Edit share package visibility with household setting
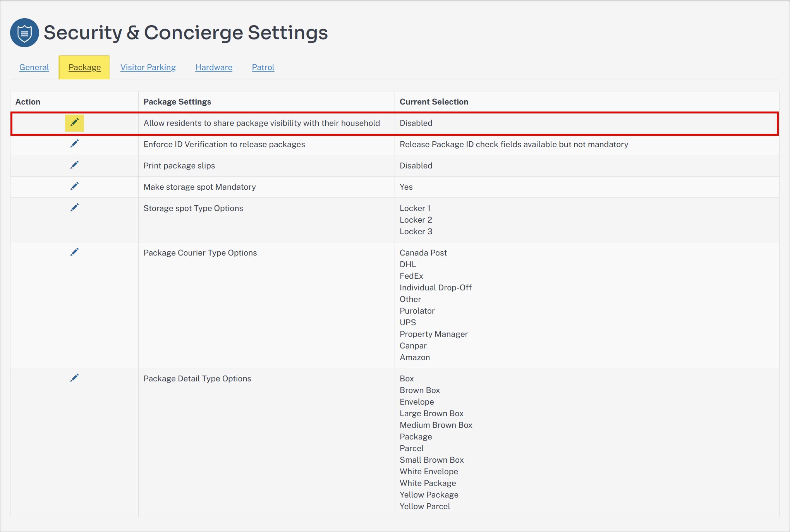This screenshot has height=532, width=790. pos(74,123)
